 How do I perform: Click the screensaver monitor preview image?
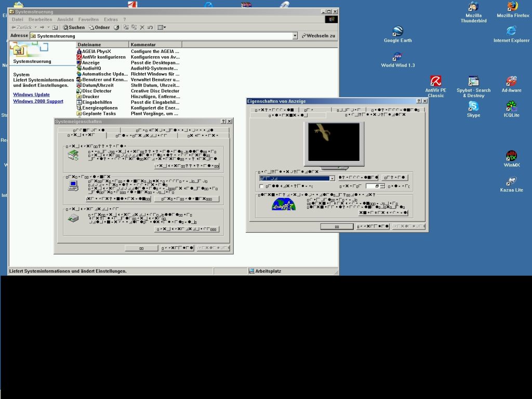pyautogui.click(x=334, y=142)
